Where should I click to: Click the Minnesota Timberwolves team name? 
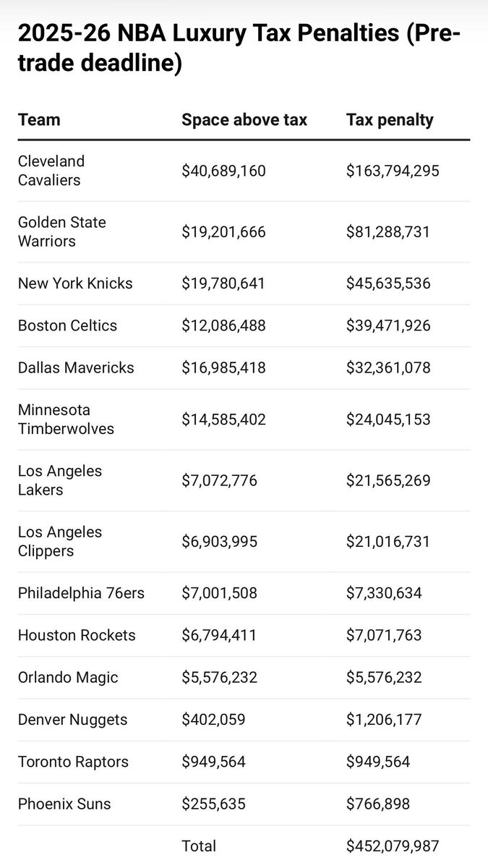pos(66,420)
